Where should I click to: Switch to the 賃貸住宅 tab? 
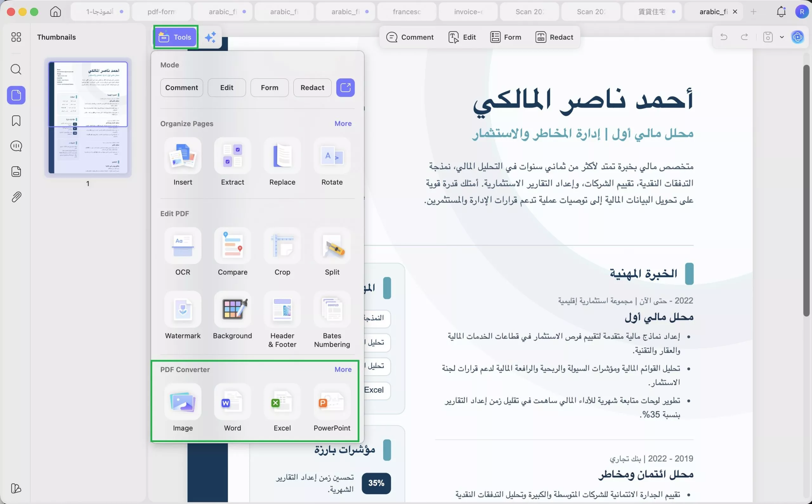(x=652, y=12)
